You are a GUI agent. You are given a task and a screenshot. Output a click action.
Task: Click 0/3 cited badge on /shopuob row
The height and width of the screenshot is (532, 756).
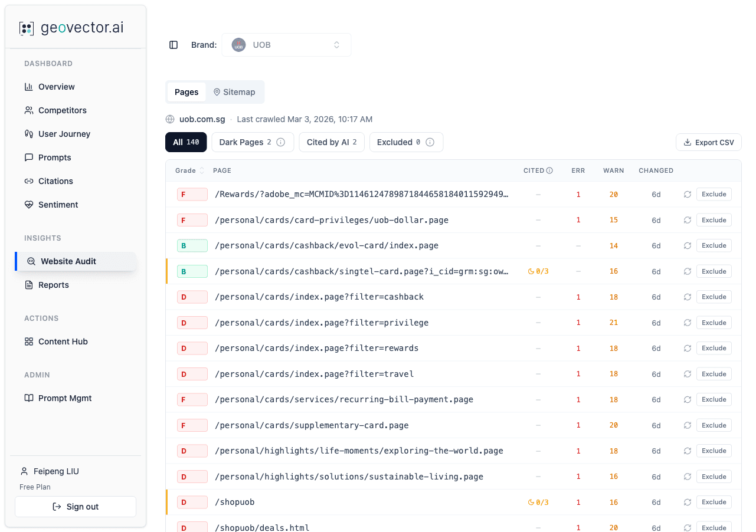538,502
